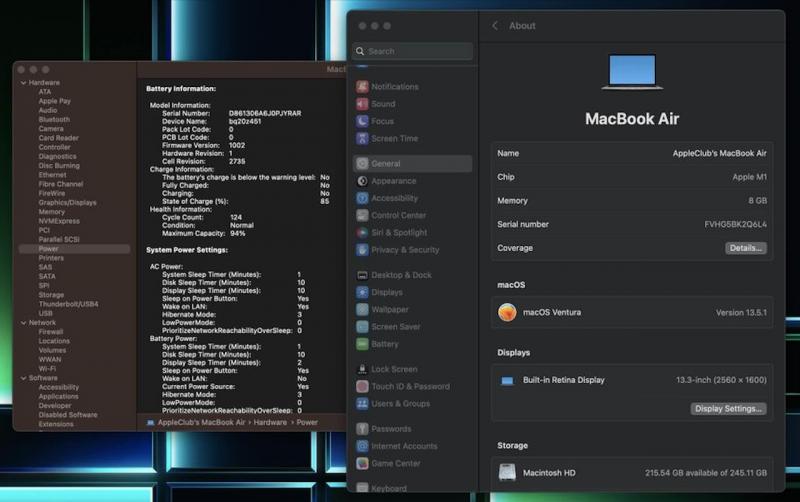
Task: Open Display Settings button
Action: (729, 408)
